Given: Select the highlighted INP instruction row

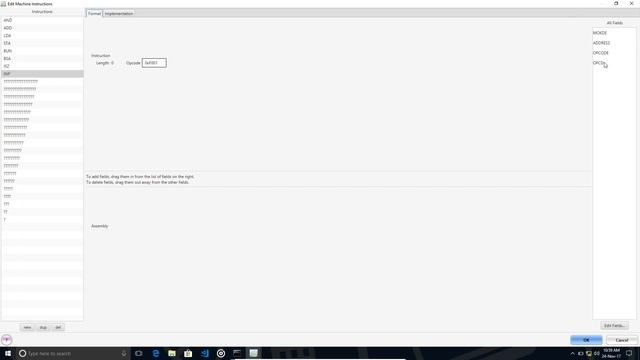Looking at the screenshot, I should tap(42, 73).
